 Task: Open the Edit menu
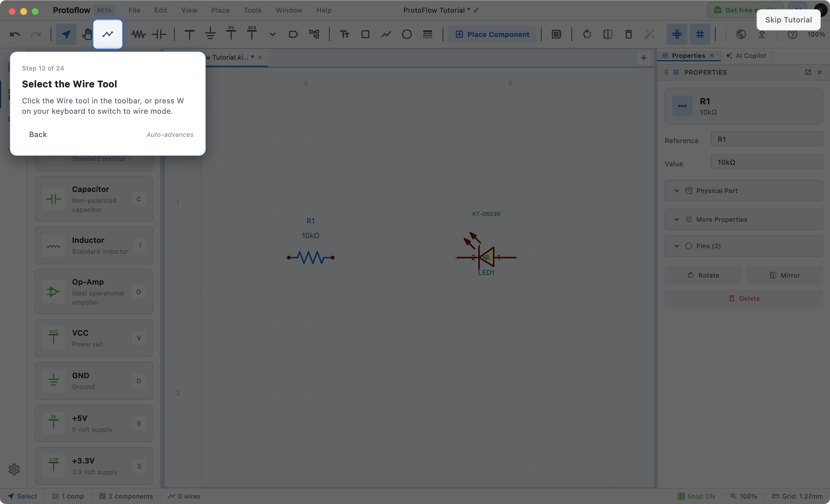[x=160, y=10]
